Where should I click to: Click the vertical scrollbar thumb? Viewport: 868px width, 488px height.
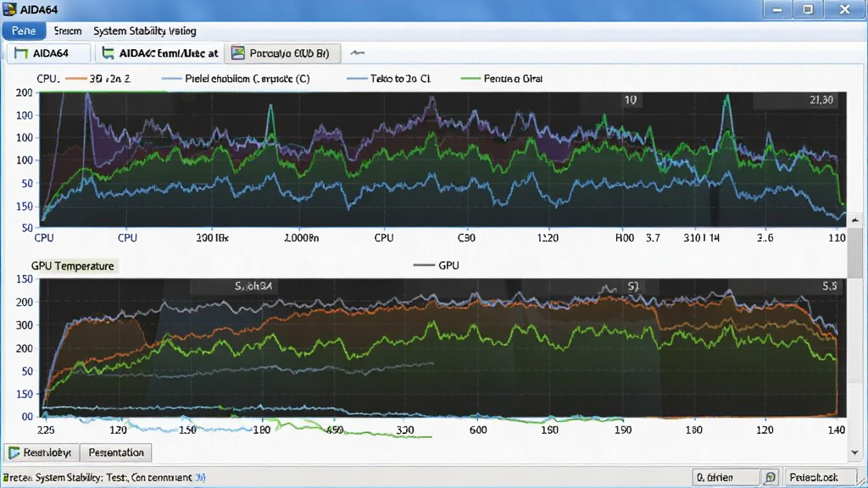pyautogui.click(x=855, y=252)
